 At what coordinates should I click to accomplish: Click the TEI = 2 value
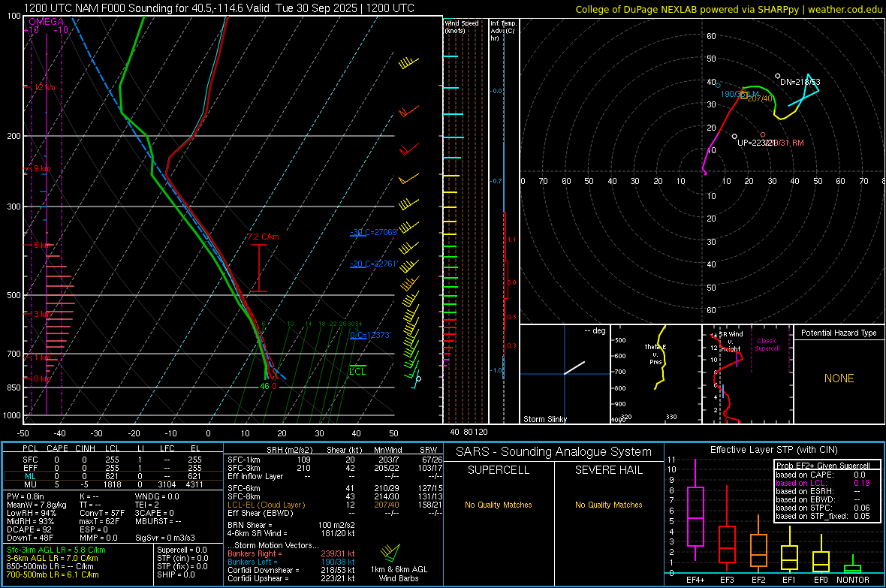pos(147,505)
